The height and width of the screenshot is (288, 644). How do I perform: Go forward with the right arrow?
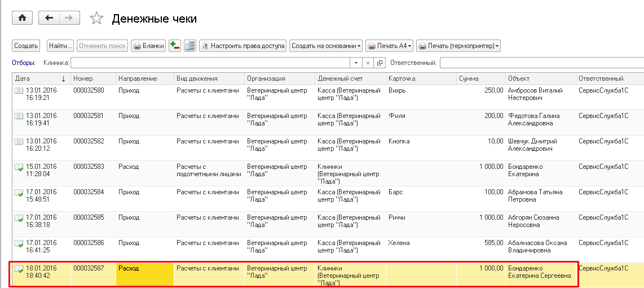click(x=69, y=18)
